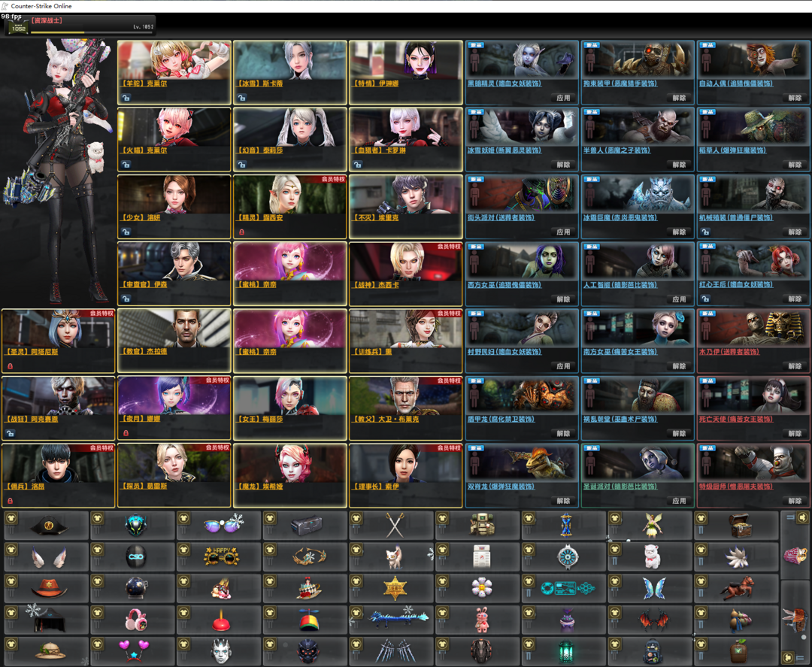Choose the rainbow propeller beanie accessory

click(x=309, y=620)
